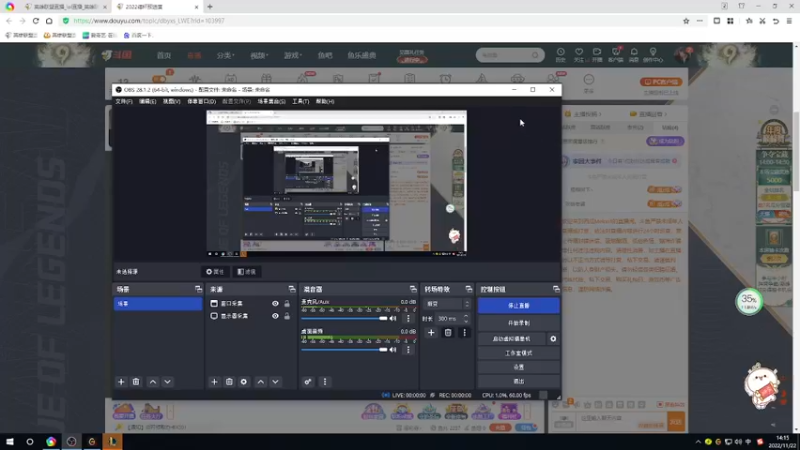The width and height of the screenshot is (800, 450).
Task: Toggle lock on the display capture source
Action: pos(287,316)
